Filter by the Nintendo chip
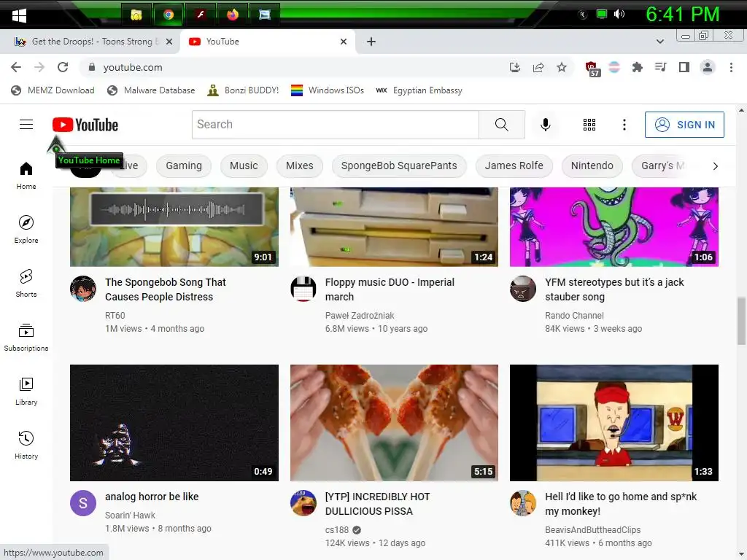 point(592,166)
